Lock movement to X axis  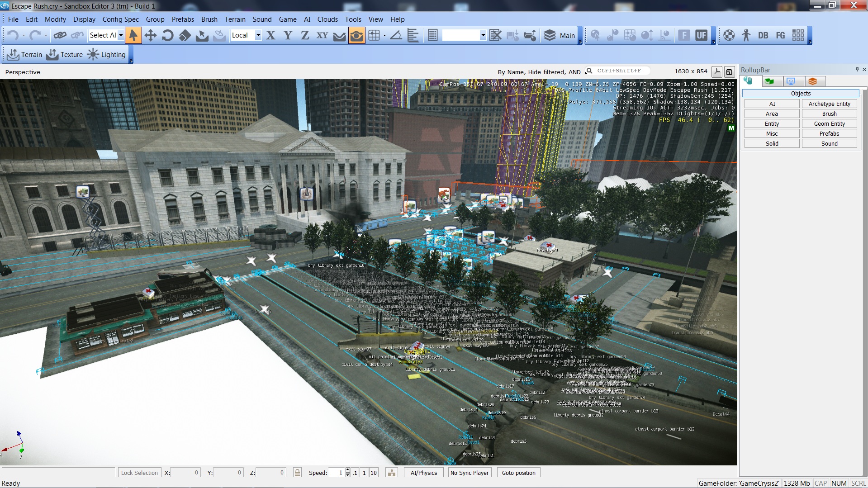click(x=271, y=35)
